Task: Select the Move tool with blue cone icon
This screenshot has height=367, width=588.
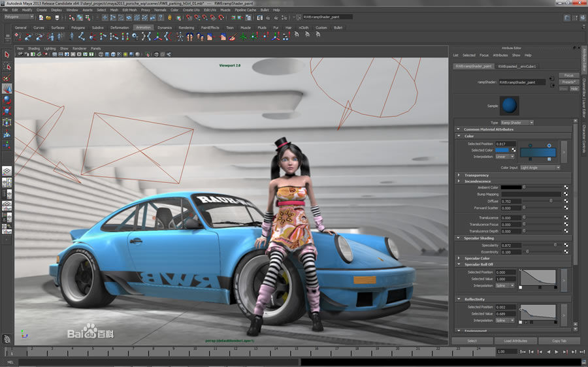Action: pos(7,89)
